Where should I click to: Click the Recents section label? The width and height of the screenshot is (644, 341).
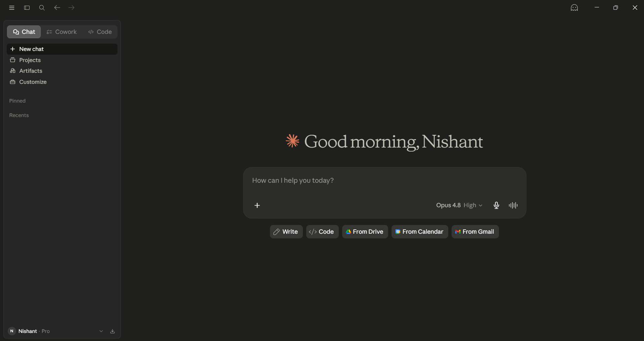pyautogui.click(x=19, y=115)
